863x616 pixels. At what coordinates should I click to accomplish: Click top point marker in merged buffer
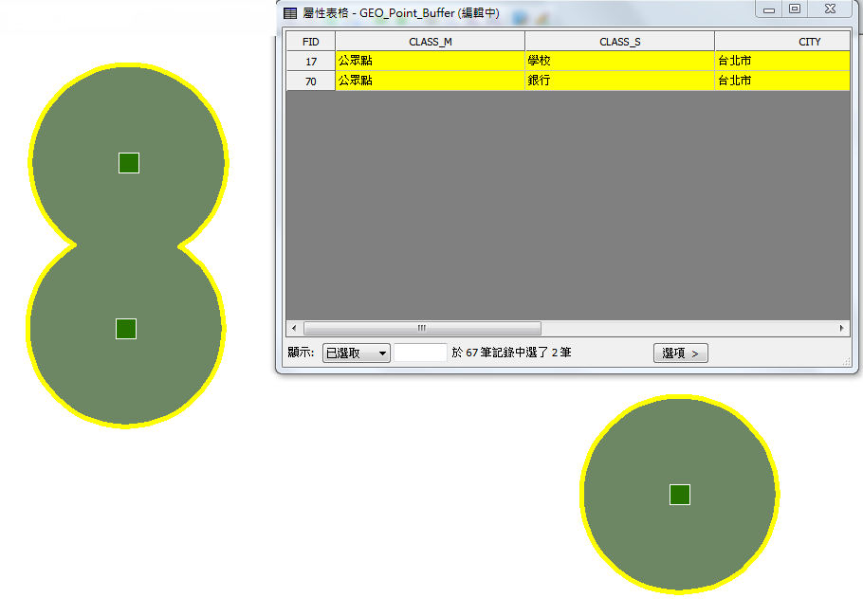pos(129,163)
